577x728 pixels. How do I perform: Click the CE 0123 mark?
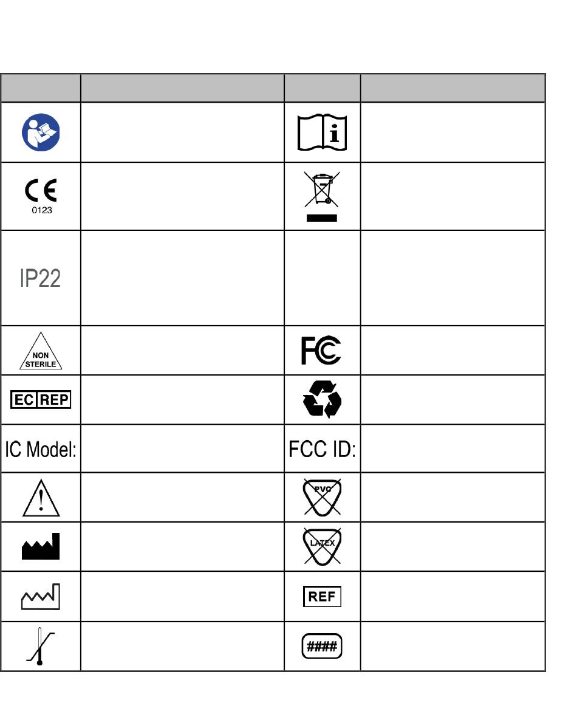(x=41, y=196)
